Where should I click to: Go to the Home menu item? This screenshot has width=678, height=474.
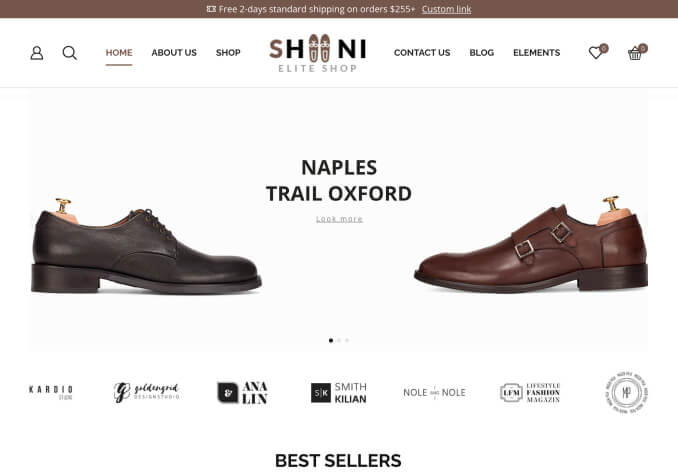point(119,53)
